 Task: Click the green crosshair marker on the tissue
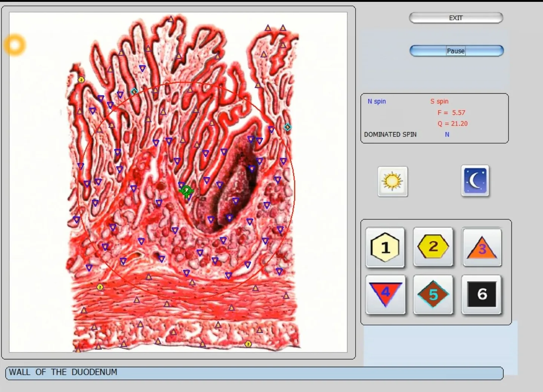point(186,191)
